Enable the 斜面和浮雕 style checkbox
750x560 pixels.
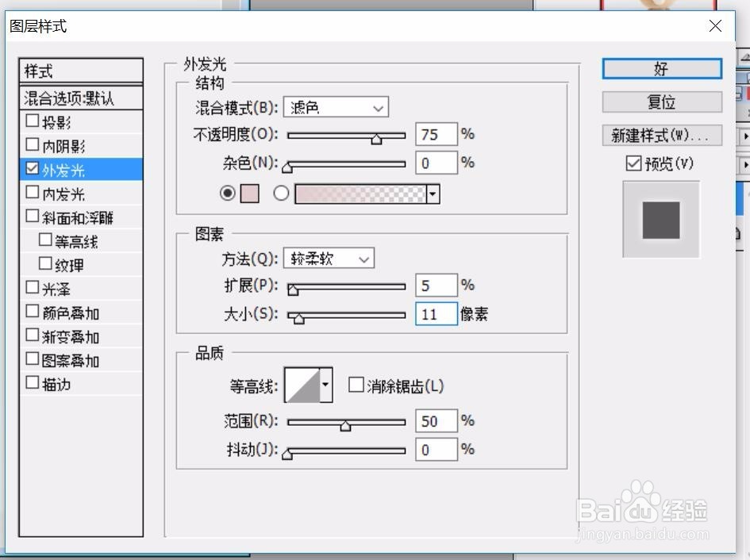[x=32, y=216]
